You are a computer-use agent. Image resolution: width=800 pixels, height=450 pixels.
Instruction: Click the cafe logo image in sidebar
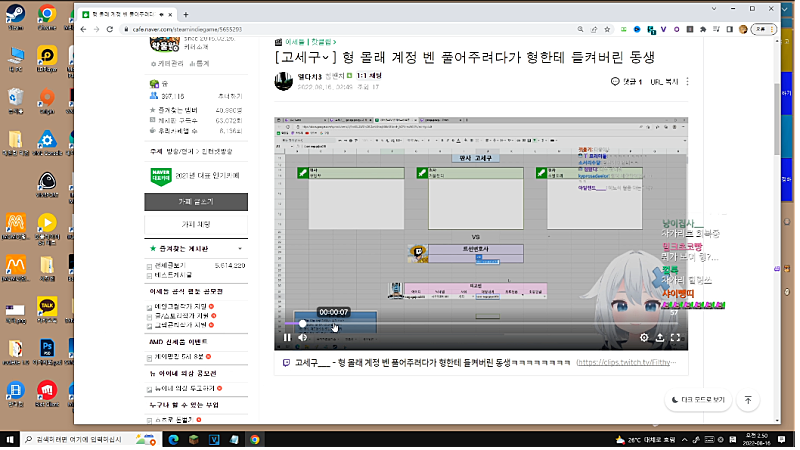164,45
